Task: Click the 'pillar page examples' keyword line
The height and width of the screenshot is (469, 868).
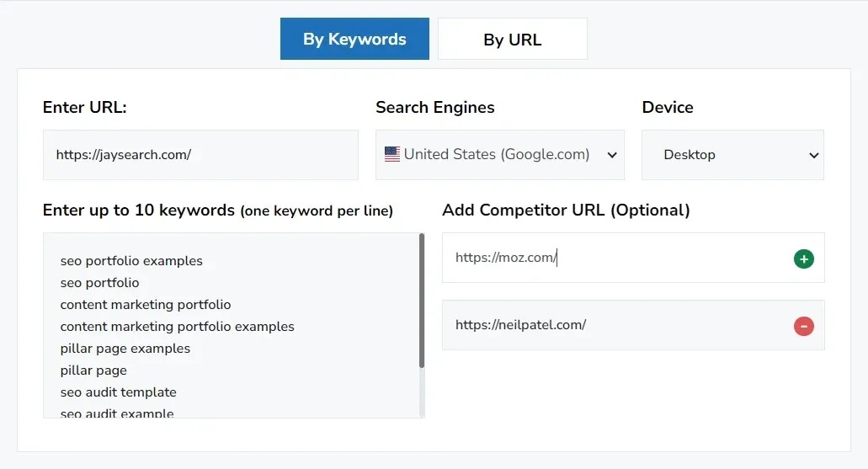Action: [x=125, y=349]
